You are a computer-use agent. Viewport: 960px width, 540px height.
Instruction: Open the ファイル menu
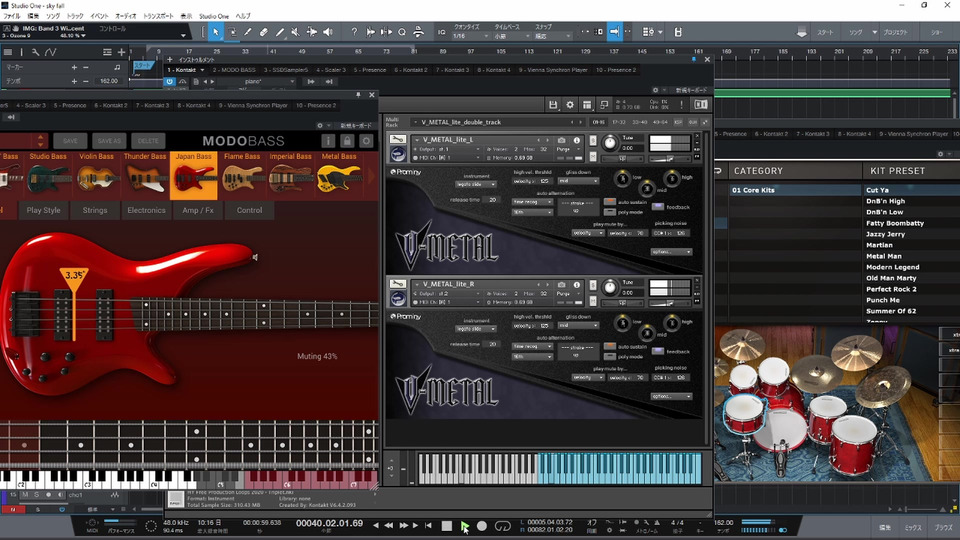pos(12,16)
